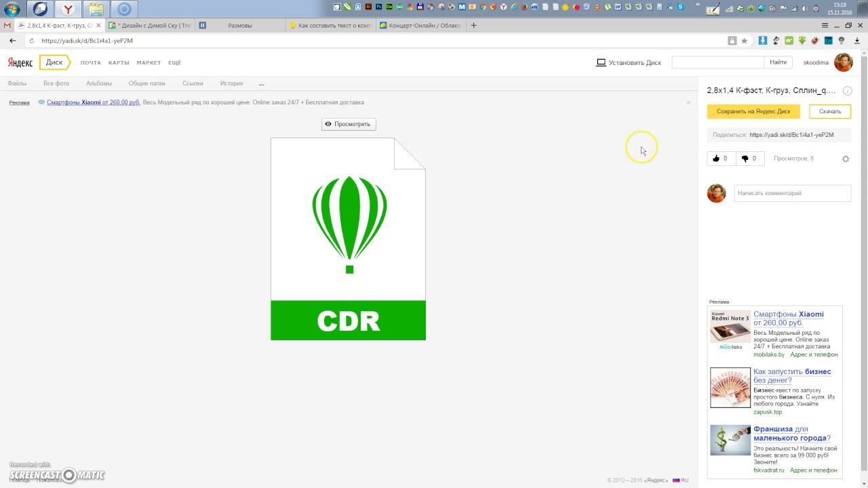Open the user avatar in header
868x488 pixels.
click(843, 62)
